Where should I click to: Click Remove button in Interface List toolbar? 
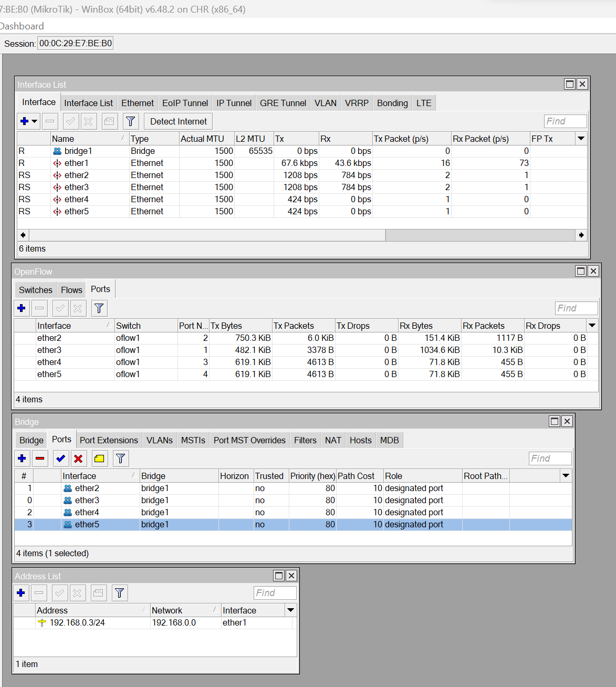coord(50,121)
